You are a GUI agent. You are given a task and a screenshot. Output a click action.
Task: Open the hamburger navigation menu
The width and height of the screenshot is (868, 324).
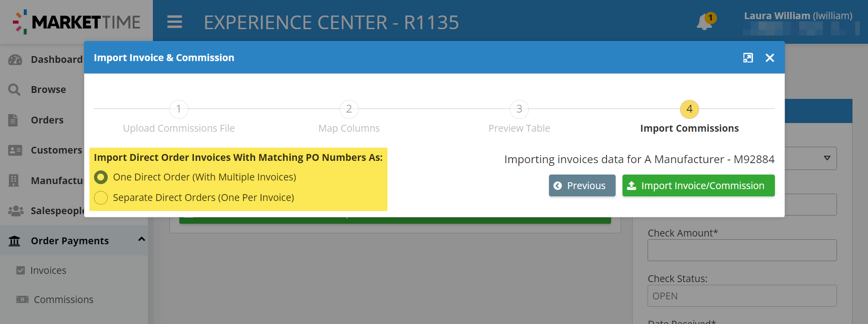[x=174, y=22]
